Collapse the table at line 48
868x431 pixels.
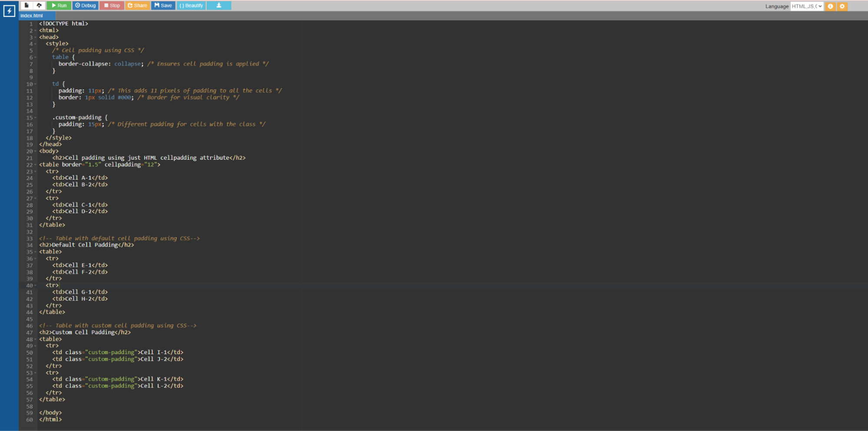point(36,339)
